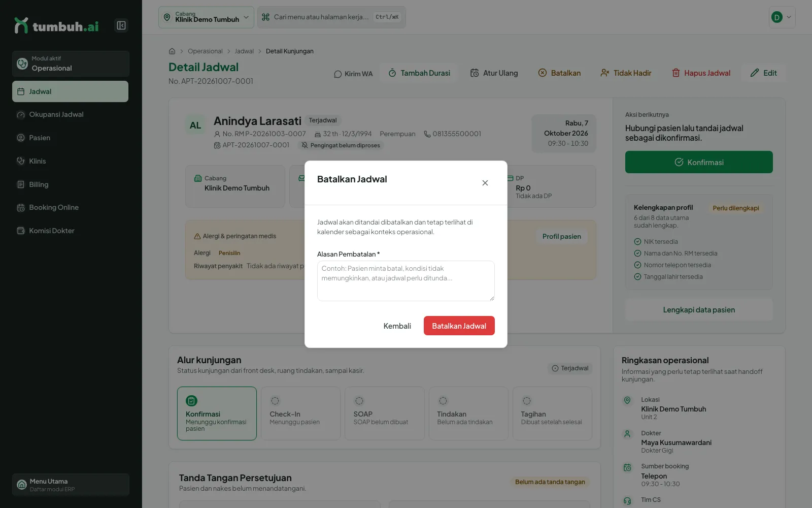
Task: Click the Kirim WA button
Action: (353, 74)
